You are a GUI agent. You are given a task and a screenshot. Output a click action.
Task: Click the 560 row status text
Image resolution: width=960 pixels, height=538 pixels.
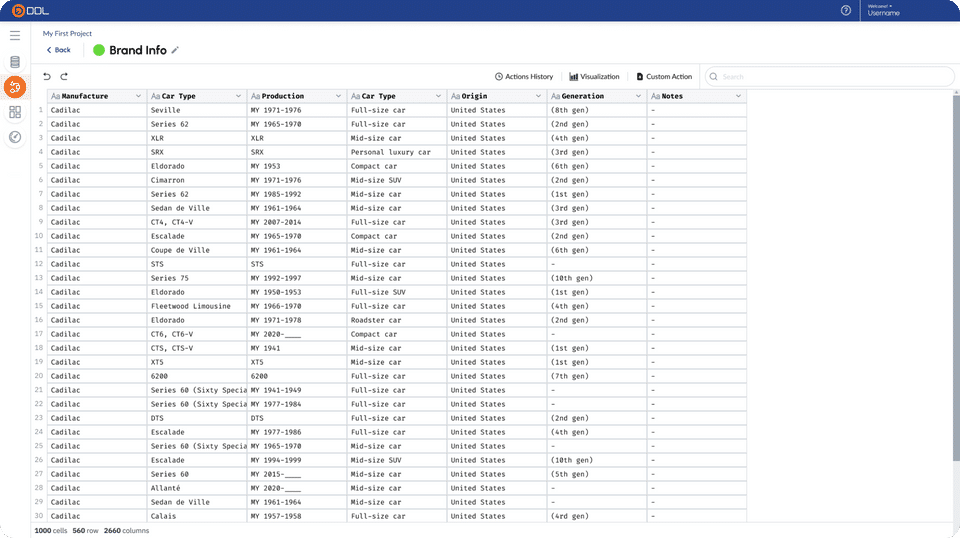[x=85, y=531]
